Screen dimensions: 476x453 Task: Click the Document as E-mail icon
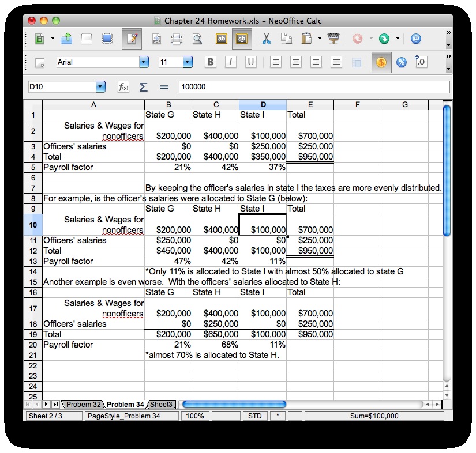(x=107, y=39)
